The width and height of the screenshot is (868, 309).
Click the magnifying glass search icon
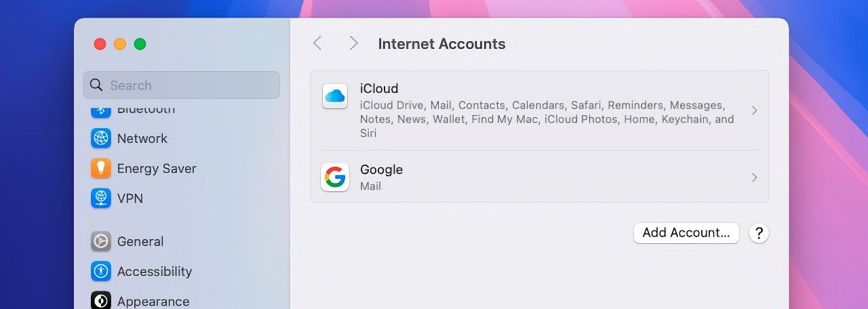coord(97,85)
